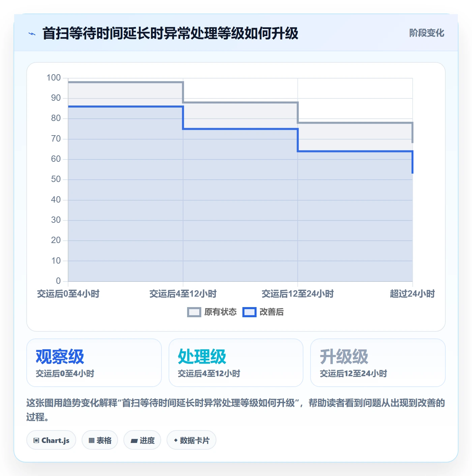
Task: Select the 升级级 card
Action: [x=378, y=363]
